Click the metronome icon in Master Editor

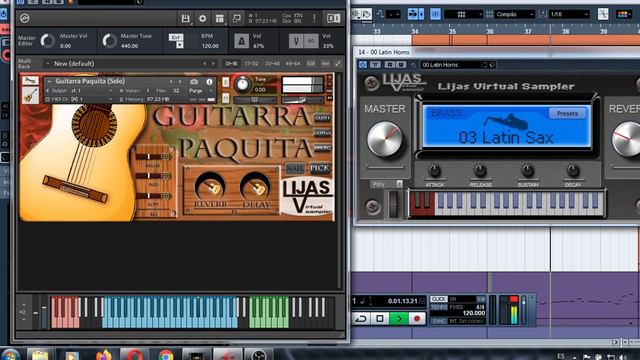pos(241,41)
